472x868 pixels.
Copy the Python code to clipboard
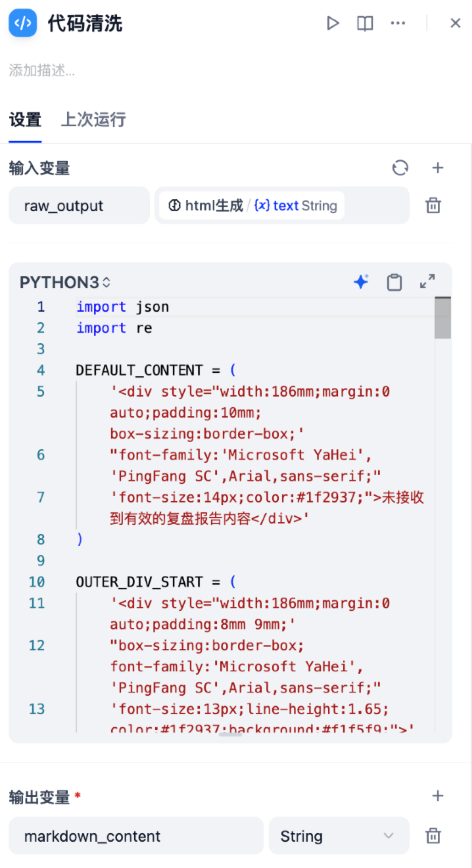tap(394, 282)
